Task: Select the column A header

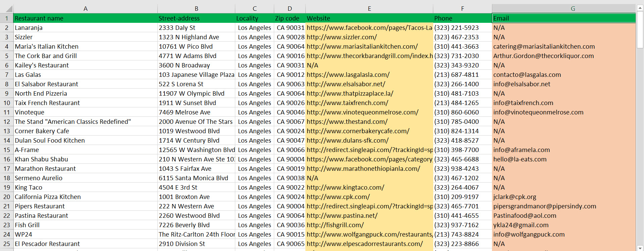Action: (x=85, y=9)
